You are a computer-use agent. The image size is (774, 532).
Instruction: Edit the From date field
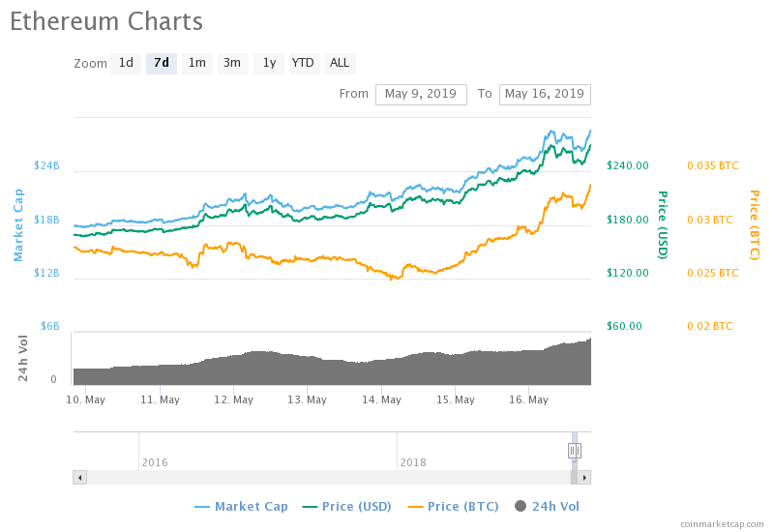[421, 94]
